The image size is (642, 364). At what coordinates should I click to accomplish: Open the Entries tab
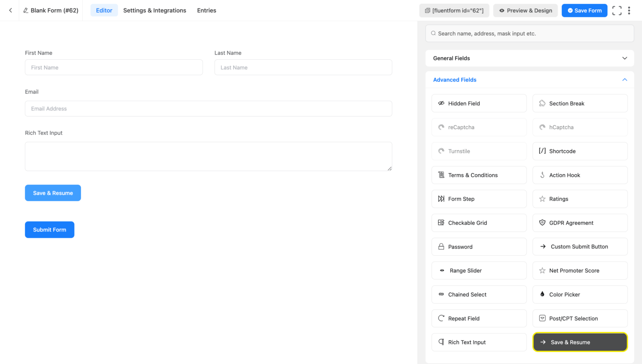[206, 10]
